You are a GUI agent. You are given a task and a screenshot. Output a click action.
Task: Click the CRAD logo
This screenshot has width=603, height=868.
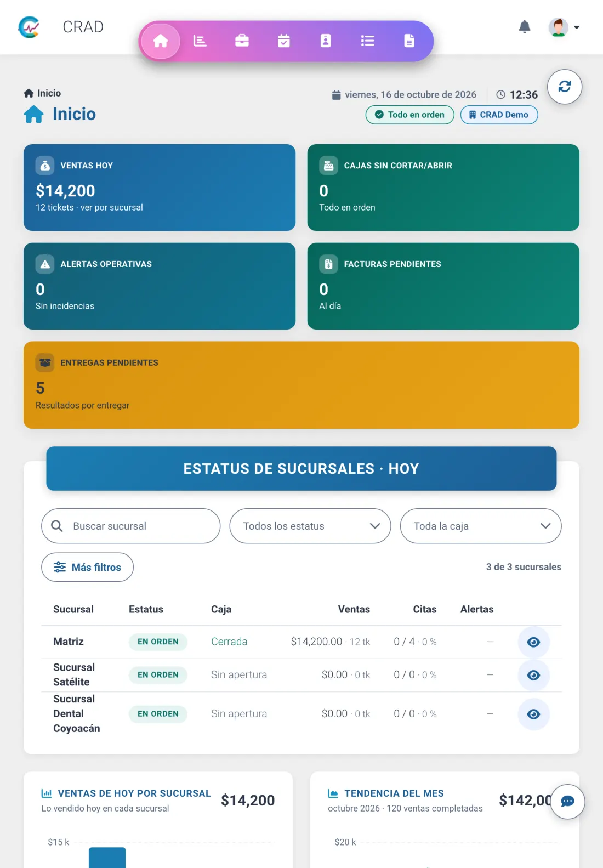point(29,27)
